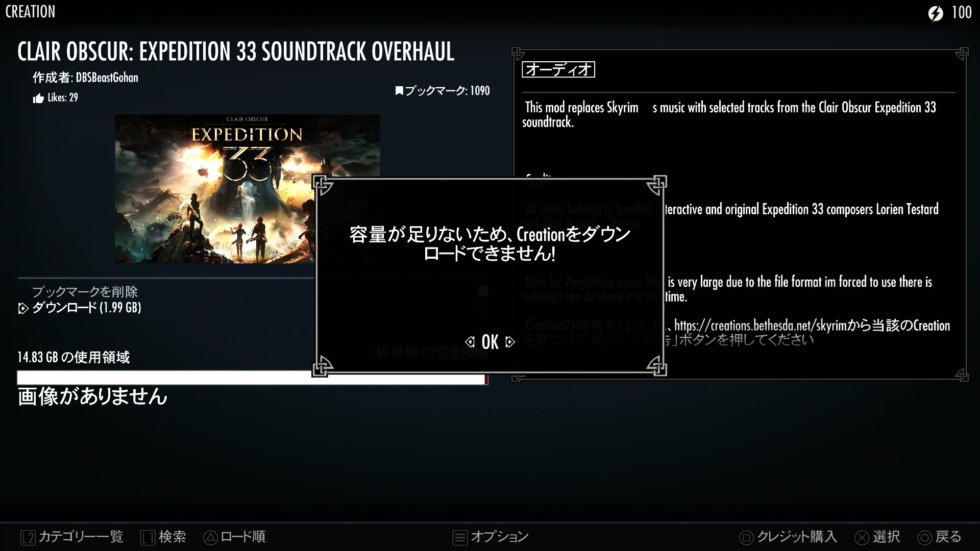Click 選択 select prompt

point(886,537)
